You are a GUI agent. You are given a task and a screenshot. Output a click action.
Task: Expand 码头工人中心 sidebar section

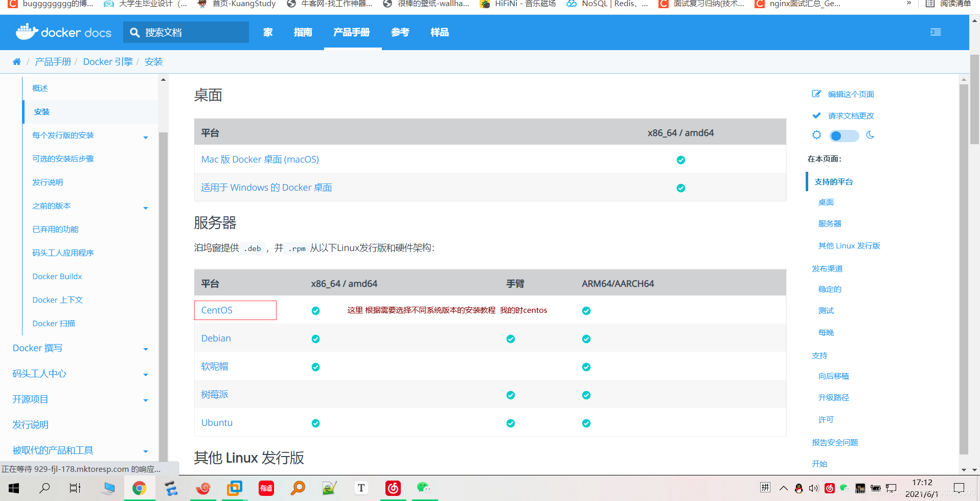(146, 375)
